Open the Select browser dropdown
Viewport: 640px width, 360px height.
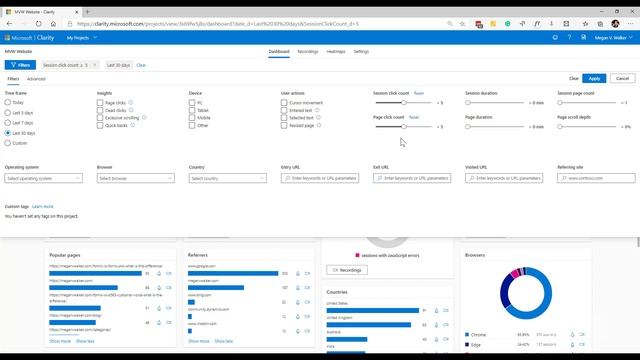pos(136,178)
